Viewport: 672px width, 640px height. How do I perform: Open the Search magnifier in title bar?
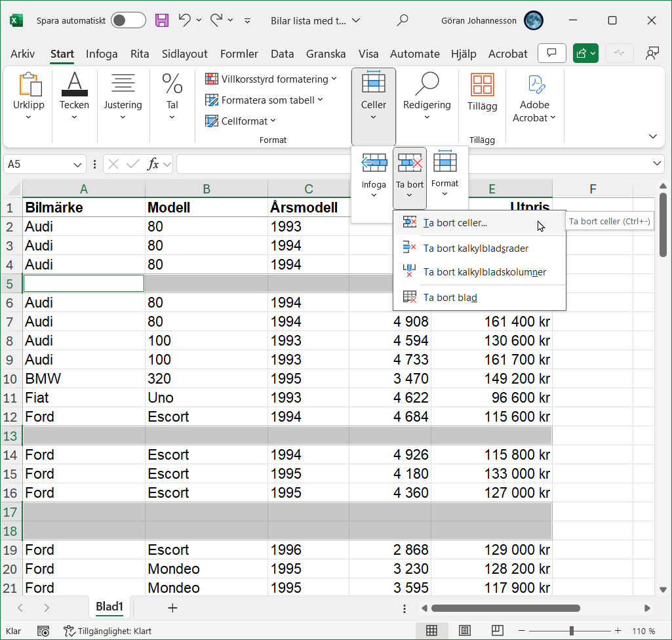[403, 20]
